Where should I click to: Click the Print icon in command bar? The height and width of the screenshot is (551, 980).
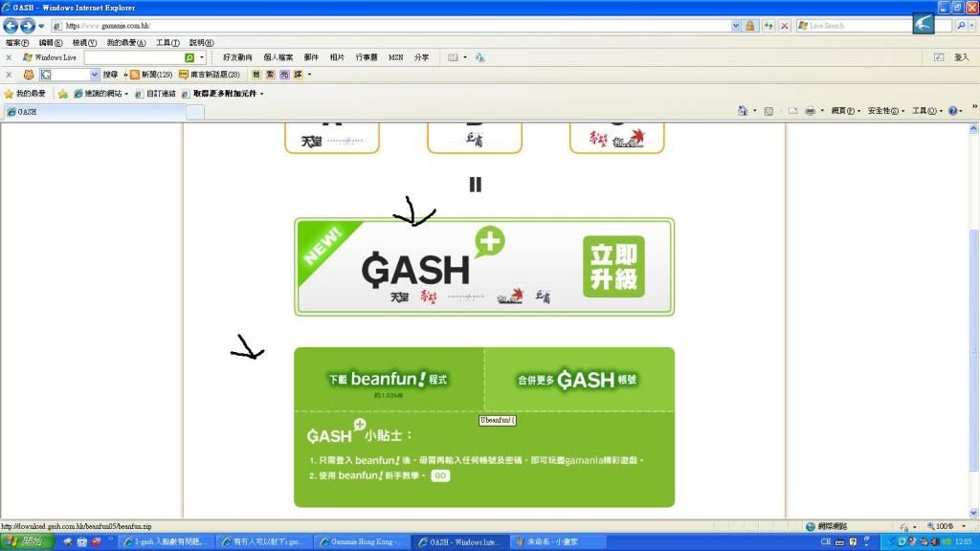(810, 111)
